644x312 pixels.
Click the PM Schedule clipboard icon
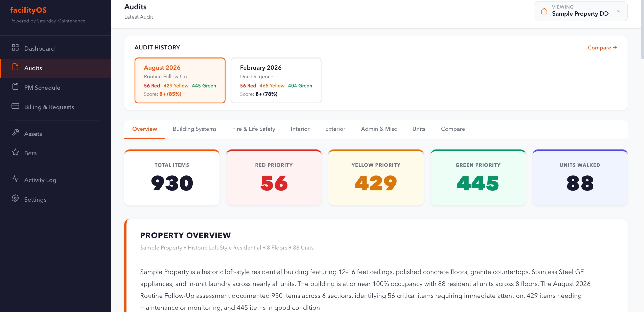pos(15,87)
